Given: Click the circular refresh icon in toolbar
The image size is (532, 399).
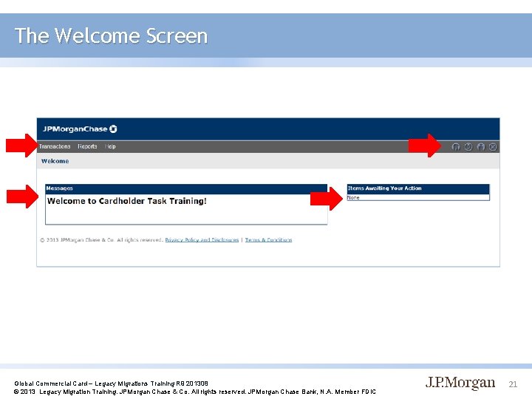Looking at the screenshot, I should click(x=468, y=146).
